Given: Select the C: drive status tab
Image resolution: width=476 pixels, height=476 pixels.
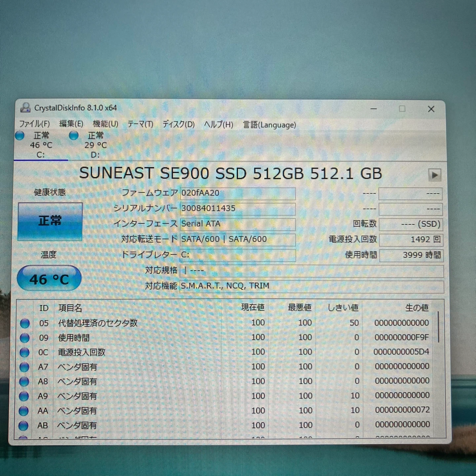Looking at the screenshot, I should point(41,145).
